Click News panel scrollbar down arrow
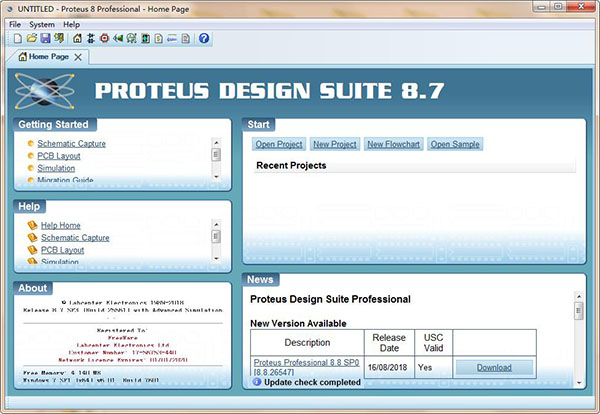600x414 pixels. (x=579, y=382)
